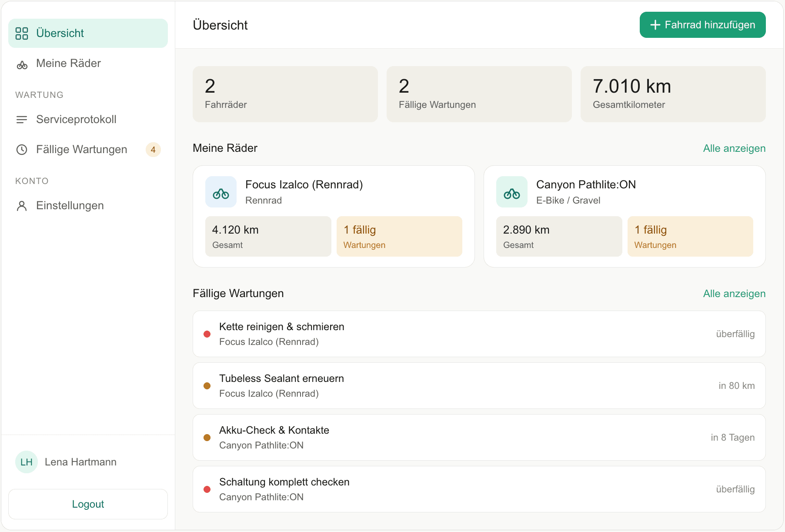Click Alle anzeigen next to Meine Räder
This screenshot has width=785, height=532.
(x=734, y=148)
